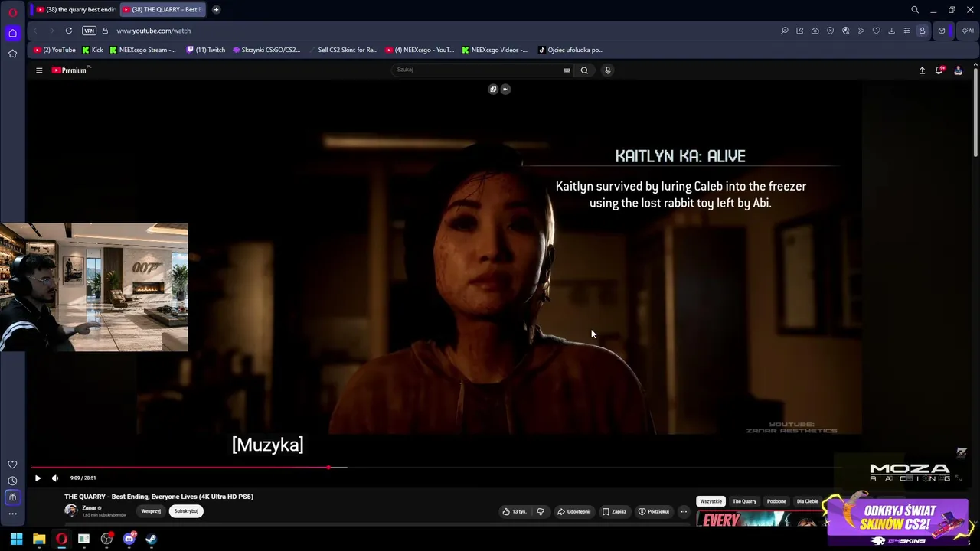Screen dimensions: 980x551
Task: Click 'Zapisz' to save video
Action: [615, 511]
